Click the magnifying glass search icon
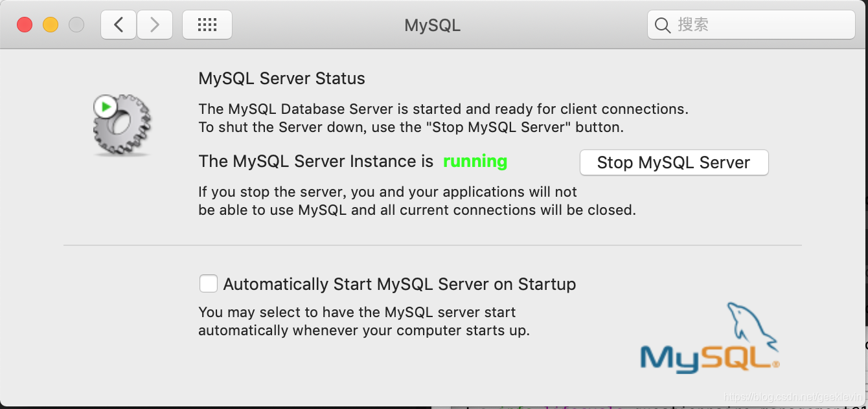 [662, 25]
